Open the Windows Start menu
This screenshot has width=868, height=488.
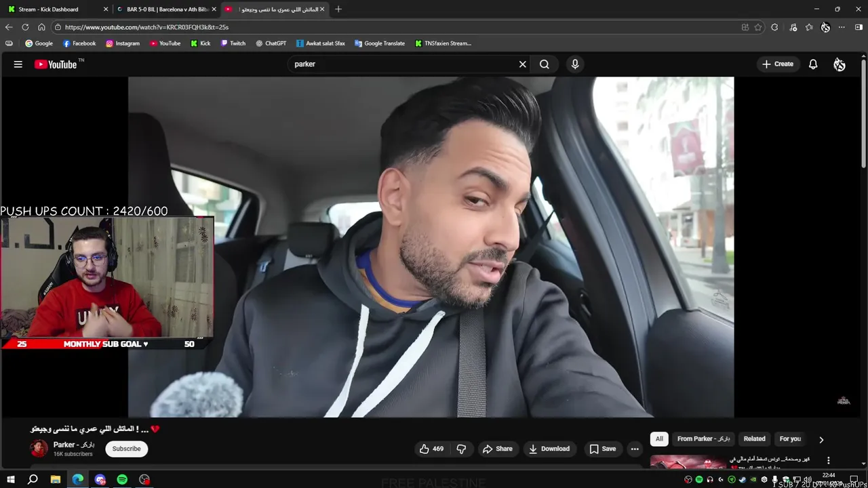[10, 479]
